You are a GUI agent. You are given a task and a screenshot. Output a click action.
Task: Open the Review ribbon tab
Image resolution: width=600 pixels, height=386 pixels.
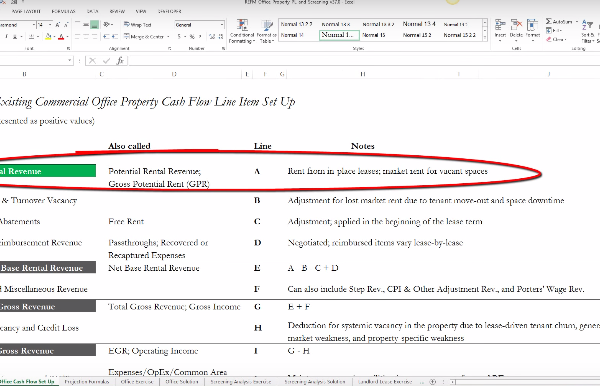pyautogui.click(x=117, y=11)
